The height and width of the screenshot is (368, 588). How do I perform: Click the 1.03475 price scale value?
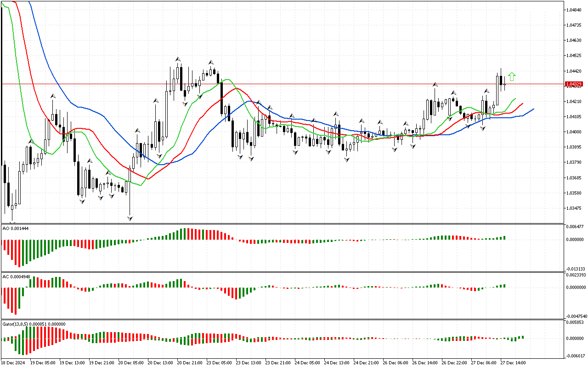[x=575, y=208]
